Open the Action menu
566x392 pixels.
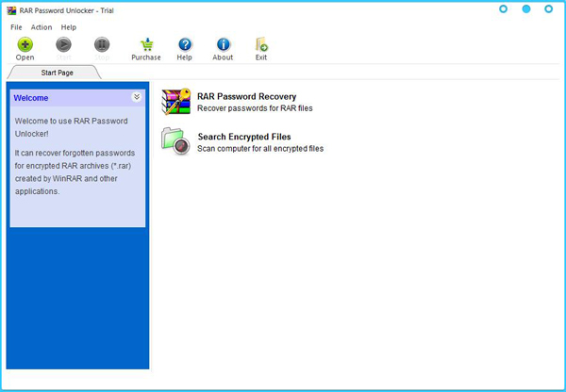tap(42, 27)
